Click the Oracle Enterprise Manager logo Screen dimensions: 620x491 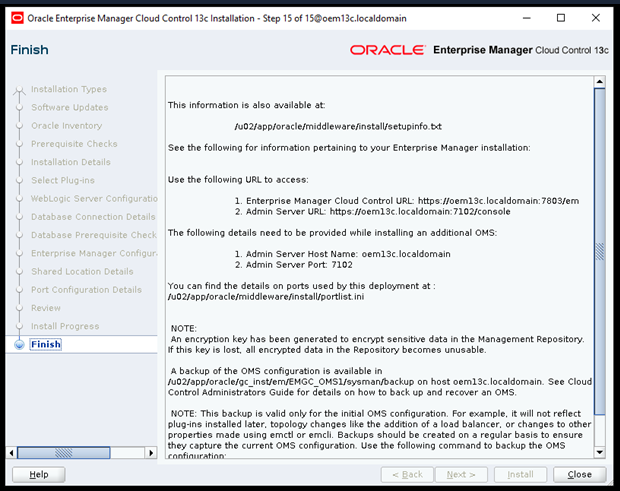(x=479, y=50)
